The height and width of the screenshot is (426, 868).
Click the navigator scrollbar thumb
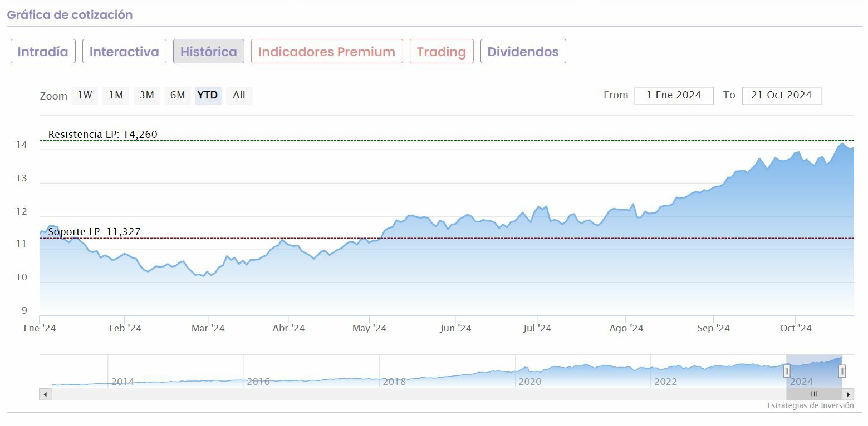(814, 394)
